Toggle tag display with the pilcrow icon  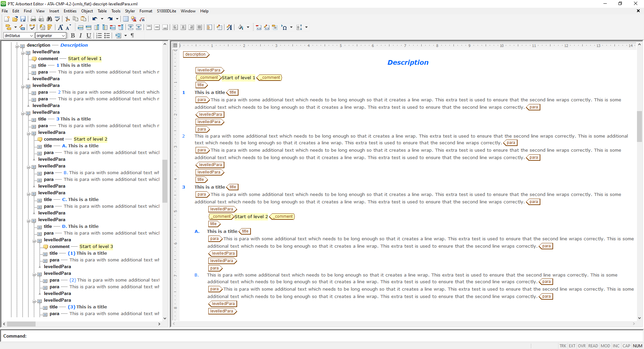[132, 36]
